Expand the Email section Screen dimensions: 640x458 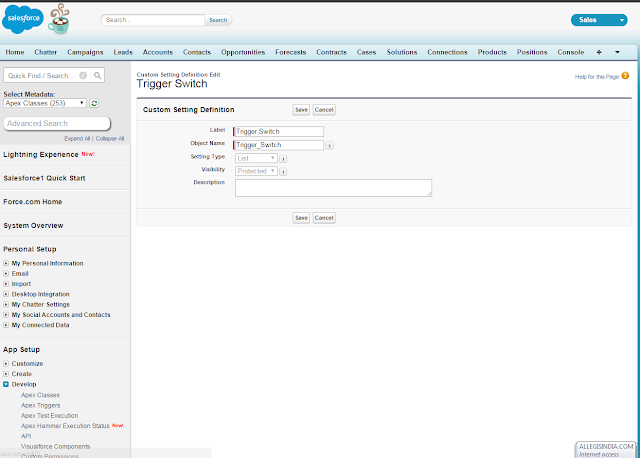point(6,273)
